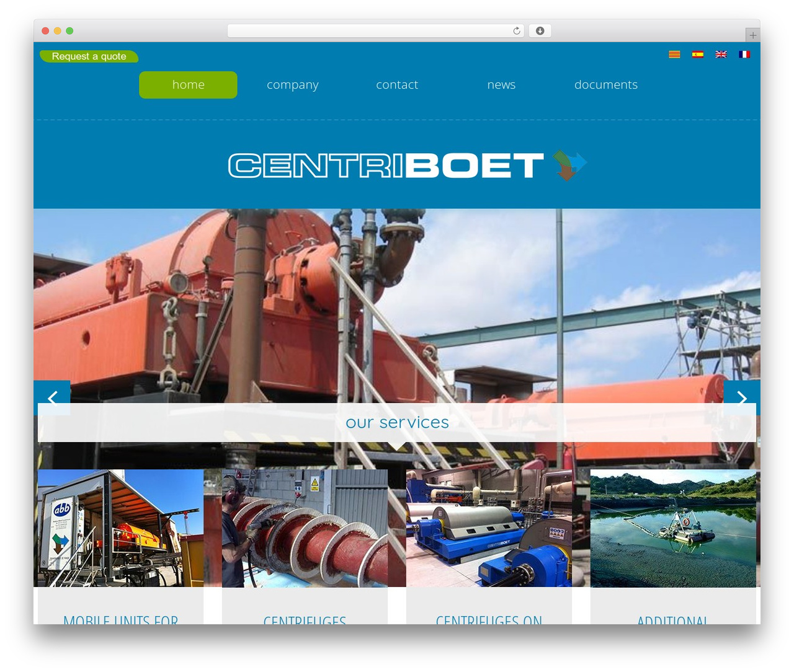
Task: Show the previous slide using left arrow
Action: [52, 398]
